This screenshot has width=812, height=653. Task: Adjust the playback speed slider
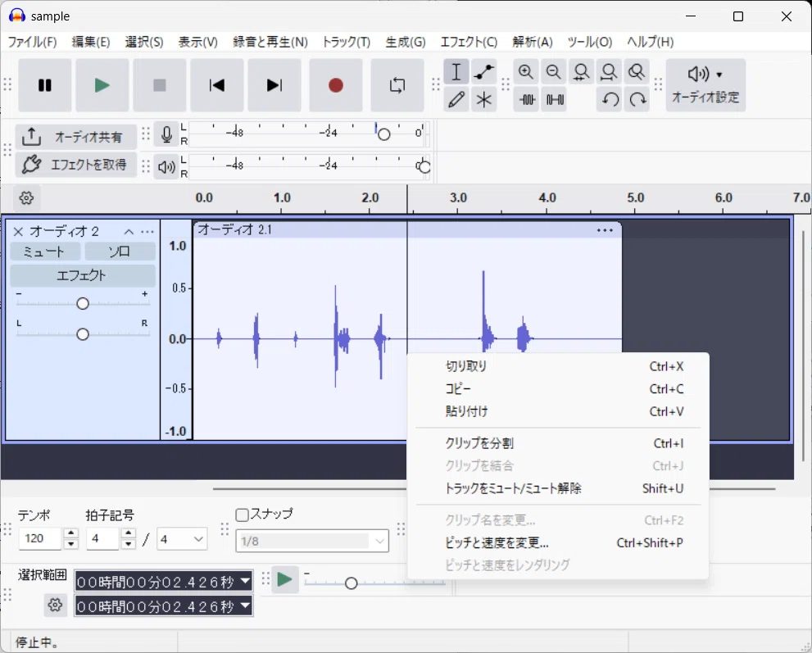pyautogui.click(x=352, y=583)
